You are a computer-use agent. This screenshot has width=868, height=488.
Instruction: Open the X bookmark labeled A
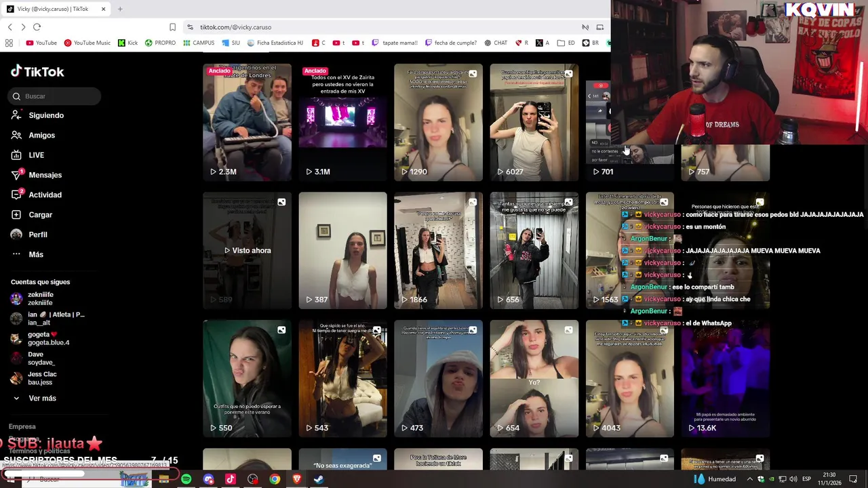coord(542,43)
